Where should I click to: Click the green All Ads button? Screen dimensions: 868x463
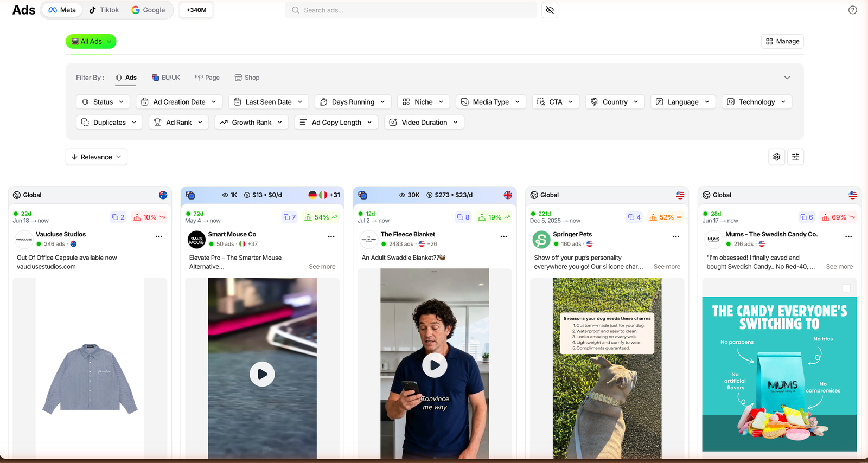91,41
